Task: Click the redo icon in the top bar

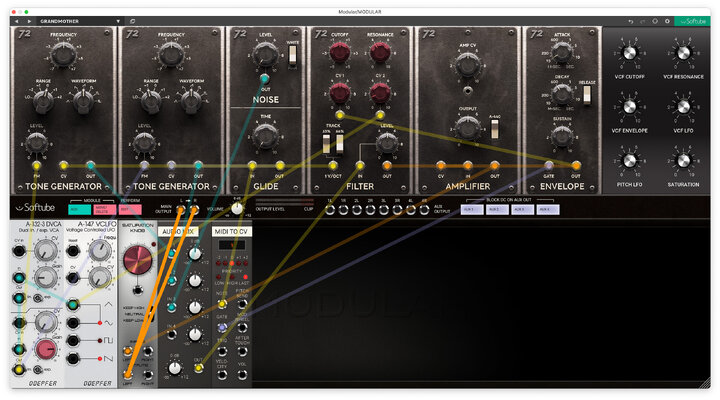Action: click(642, 21)
